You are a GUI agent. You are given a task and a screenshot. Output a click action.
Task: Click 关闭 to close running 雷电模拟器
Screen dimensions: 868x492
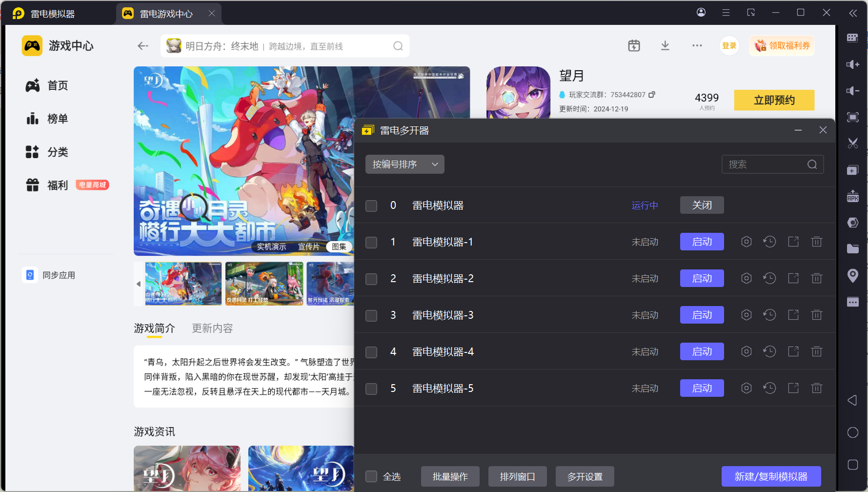pyautogui.click(x=702, y=205)
